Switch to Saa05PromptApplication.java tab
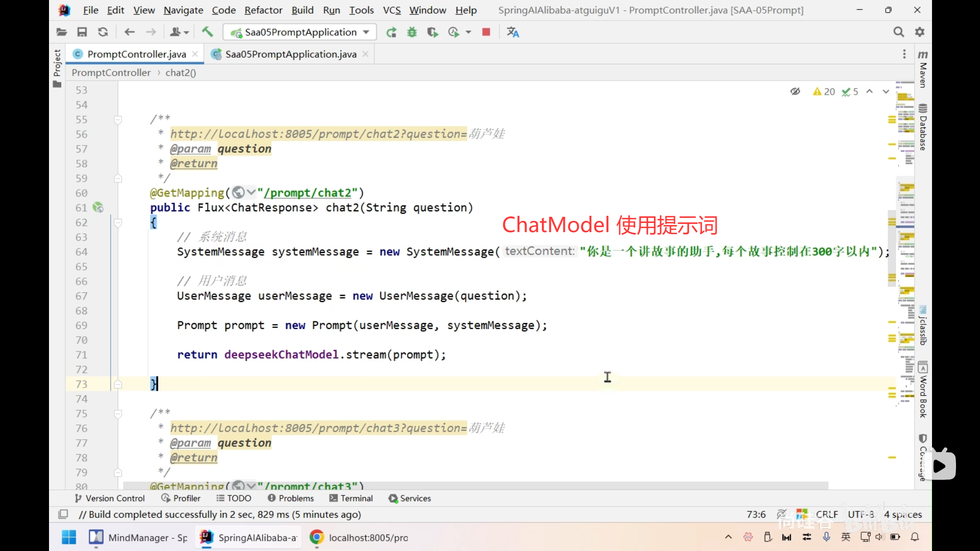This screenshot has height=551, width=980. pyautogui.click(x=290, y=54)
